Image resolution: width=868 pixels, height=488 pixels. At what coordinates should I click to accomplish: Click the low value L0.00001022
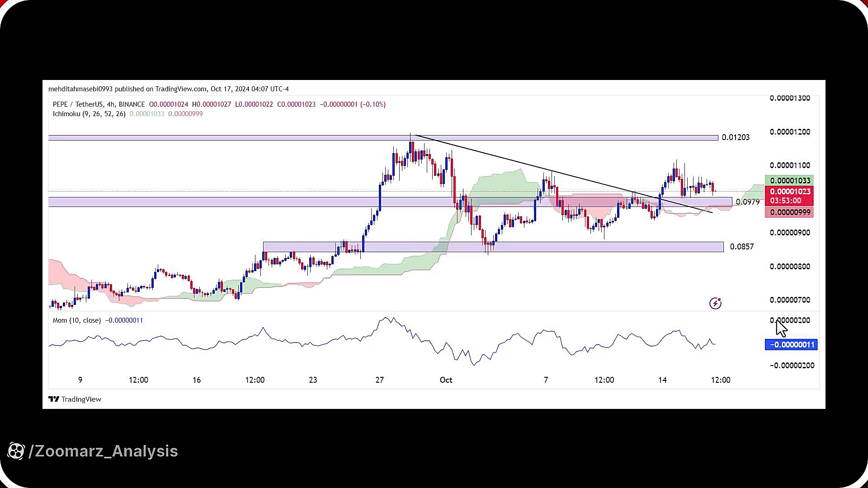[254, 104]
